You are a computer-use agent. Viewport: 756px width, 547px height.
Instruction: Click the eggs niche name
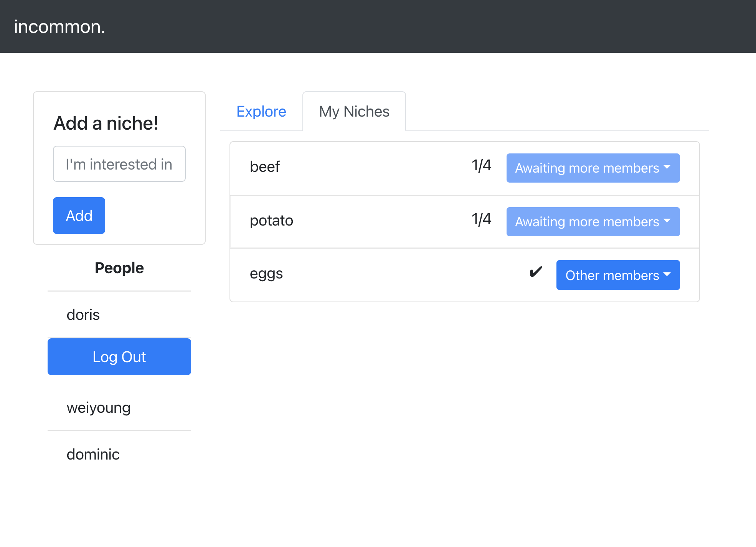tap(266, 274)
